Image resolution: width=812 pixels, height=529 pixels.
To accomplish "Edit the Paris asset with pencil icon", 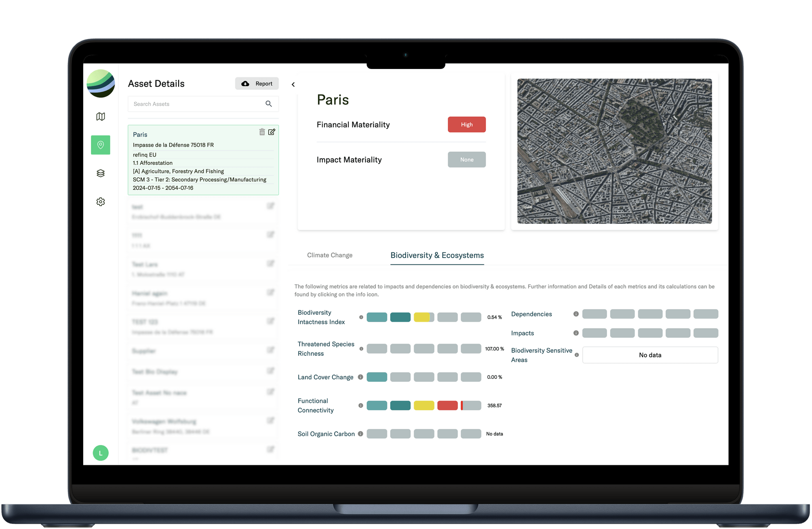I will 272,132.
